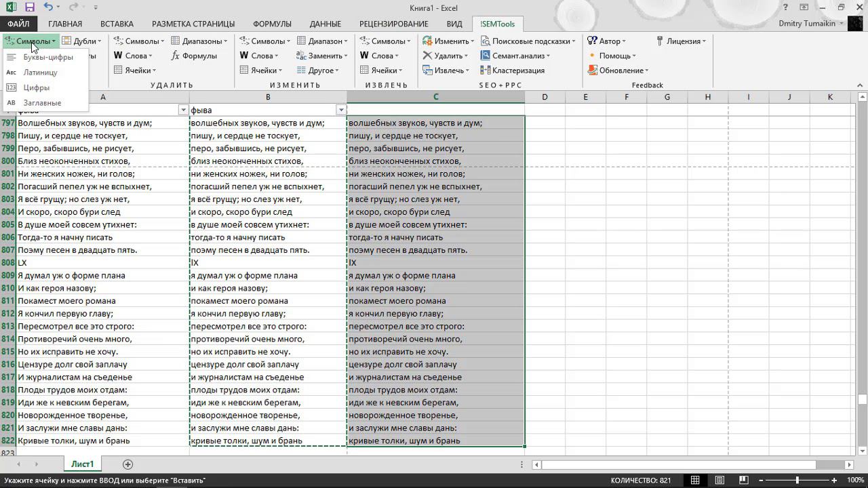Open Ribbon Display Options in the title bar
Image resolution: width=868 pixels, height=488 pixels.
(804, 7)
